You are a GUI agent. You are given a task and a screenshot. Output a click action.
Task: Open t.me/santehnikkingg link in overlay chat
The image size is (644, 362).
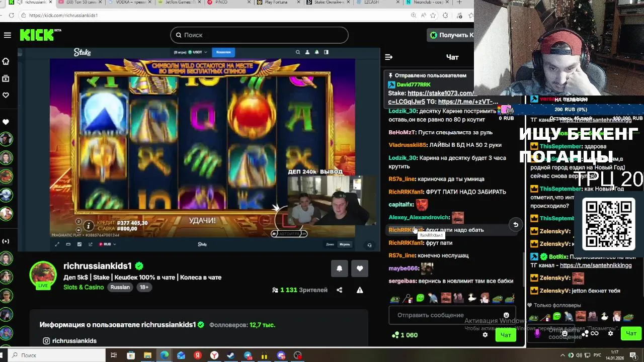pyautogui.click(x=596, y=265)
